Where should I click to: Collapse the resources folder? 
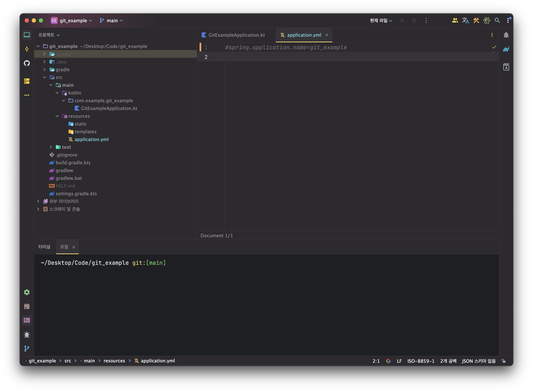57,116
